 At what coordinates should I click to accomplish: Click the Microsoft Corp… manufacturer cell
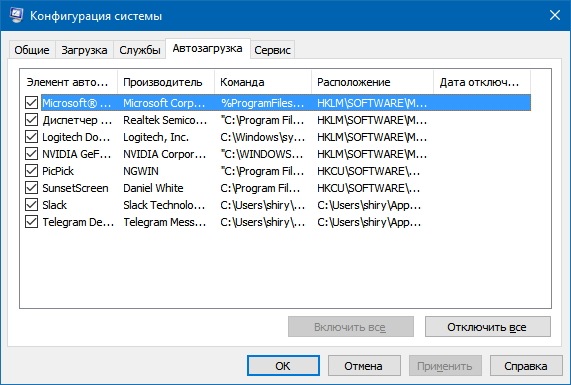[x=164, y=103]
